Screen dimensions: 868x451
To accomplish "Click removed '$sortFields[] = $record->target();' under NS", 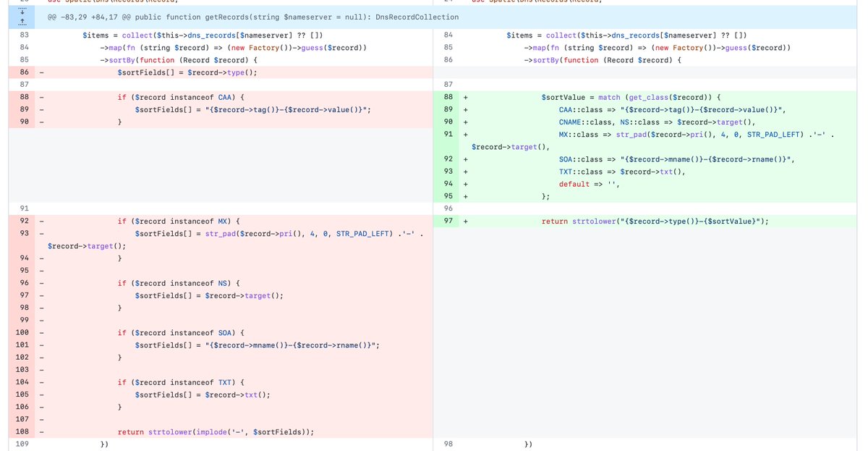I will click(x=208, y=295).
